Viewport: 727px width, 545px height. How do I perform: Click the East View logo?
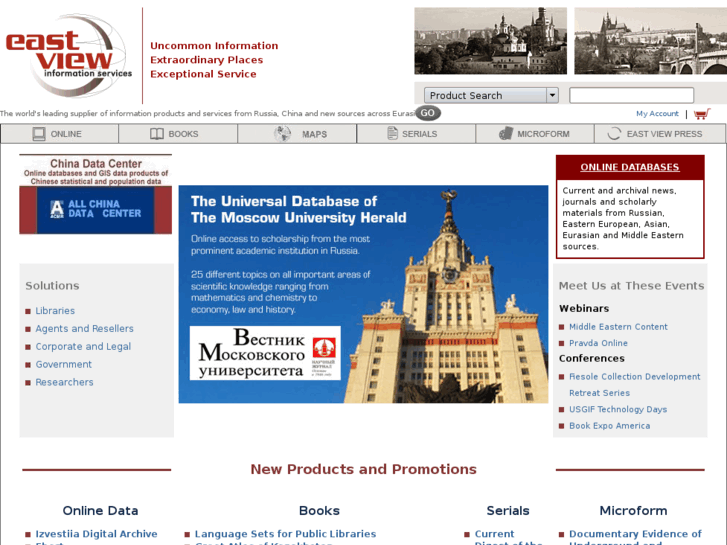point(69,55)
